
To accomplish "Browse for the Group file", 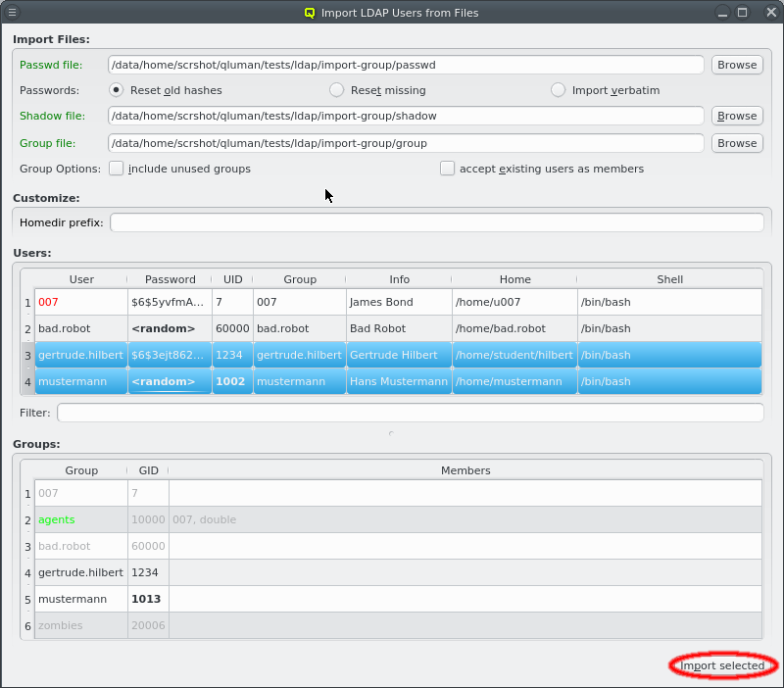I will point(737,143).
